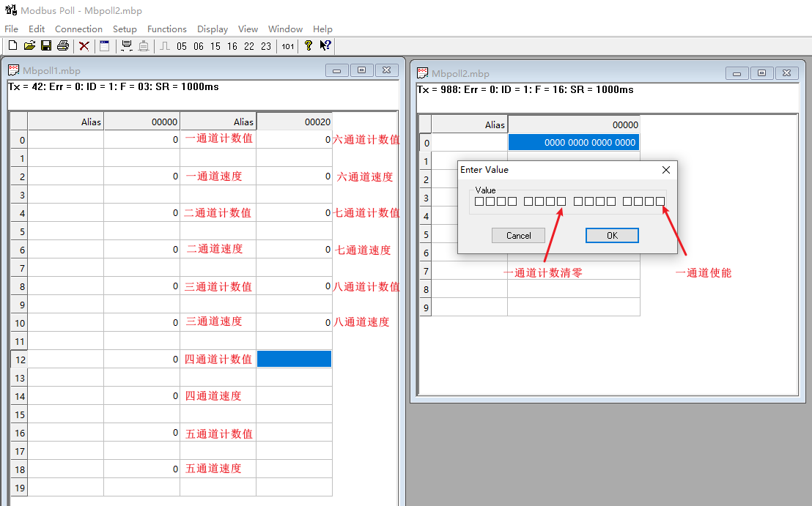The width and height of the screenshot is (812, 506).
Task: Click the New document toolbar icon
Action: click(12, 46)
